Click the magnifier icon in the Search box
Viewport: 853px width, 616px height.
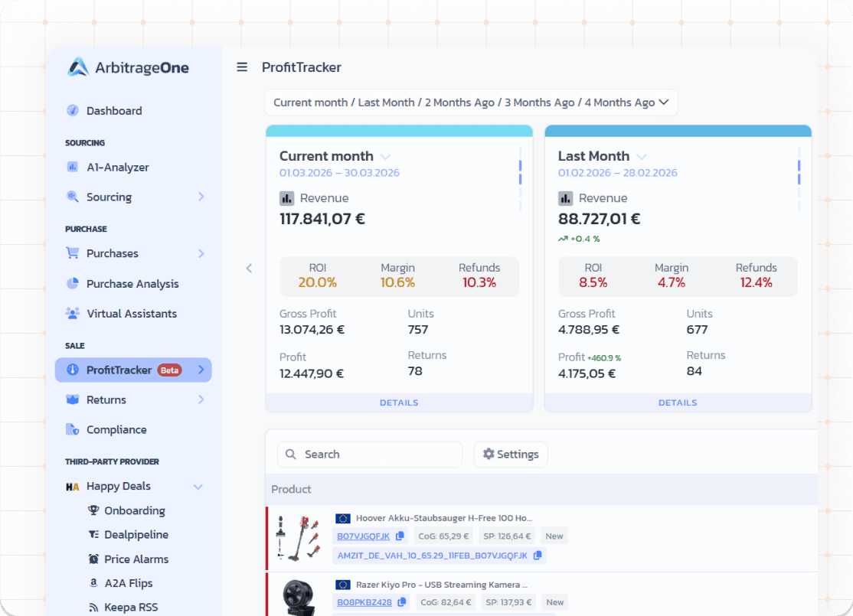[x=291, y=454]
